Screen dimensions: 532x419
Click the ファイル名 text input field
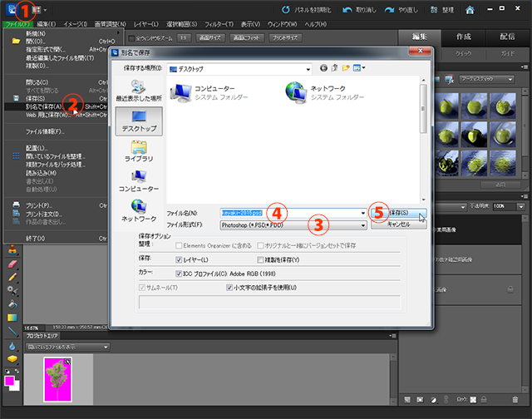click(x=293, y=213)
